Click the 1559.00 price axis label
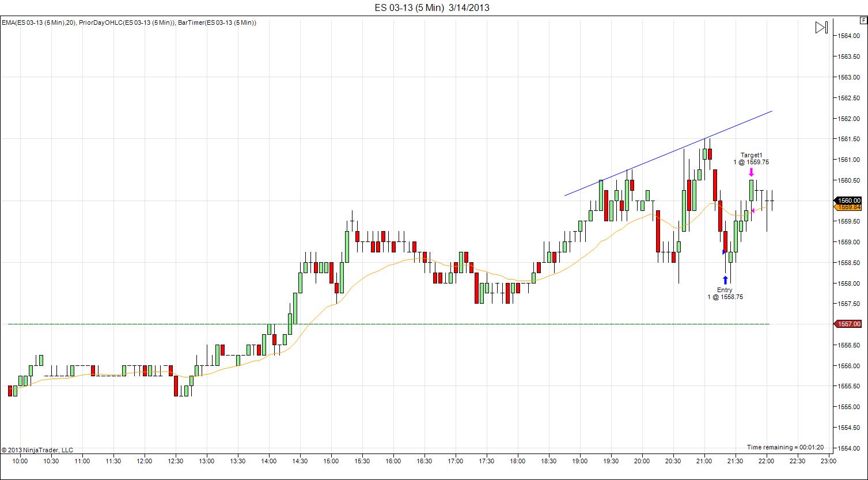 click(850, 242)
